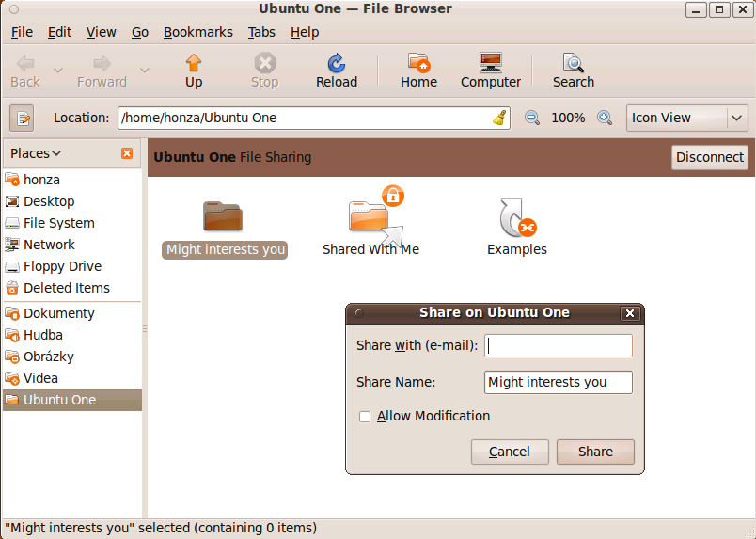This screenshot has width=756, height=539.
Task: Enable the Allow Modification checkbox
Action: click(x=365, y=417)
